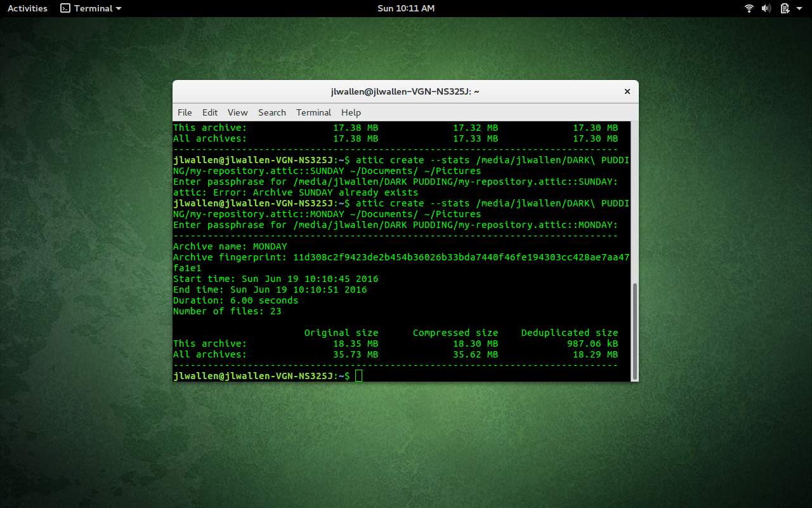Click 'Number of files: 23' text
812x508 pixels.
[227, 311]
